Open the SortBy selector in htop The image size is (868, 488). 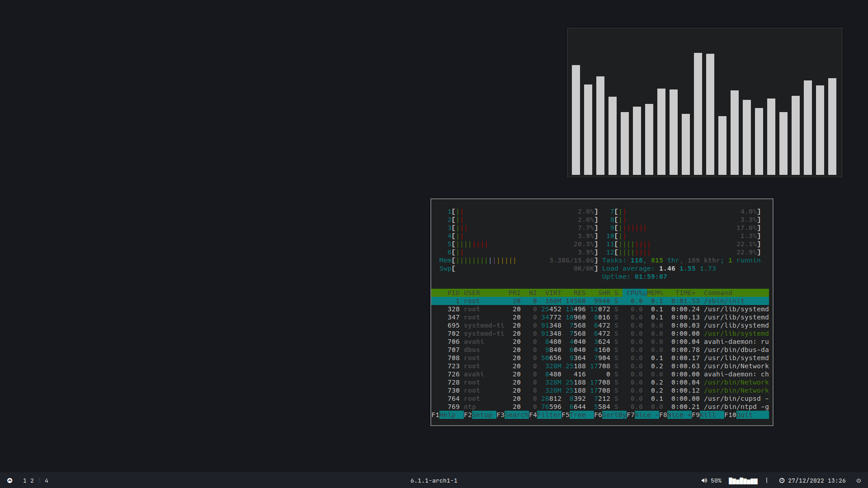(x=614, y=415)
